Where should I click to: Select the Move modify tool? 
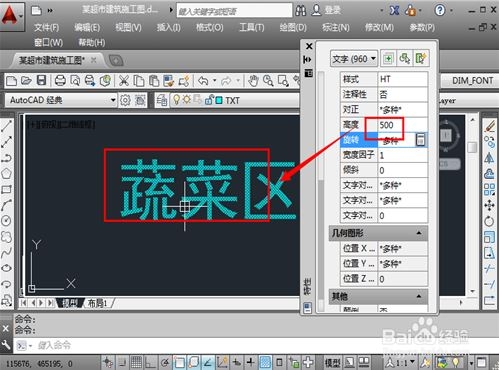tap(489, 205)
